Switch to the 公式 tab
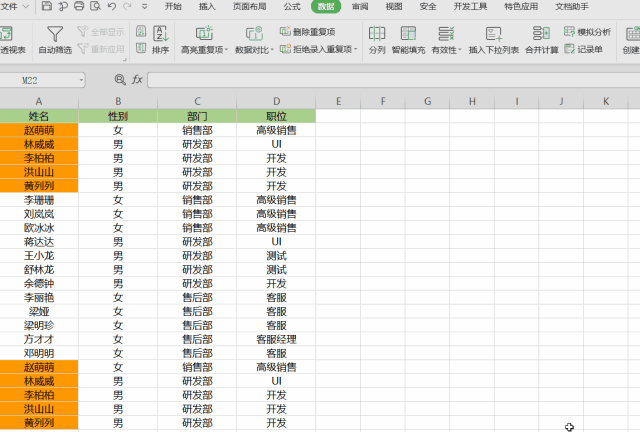The width and height of the screenshot is (640, 432). click(x=292, y=7)
